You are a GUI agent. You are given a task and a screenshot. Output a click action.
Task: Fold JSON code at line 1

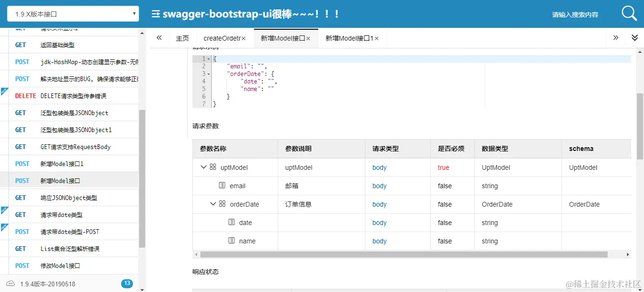coord(208,59)
